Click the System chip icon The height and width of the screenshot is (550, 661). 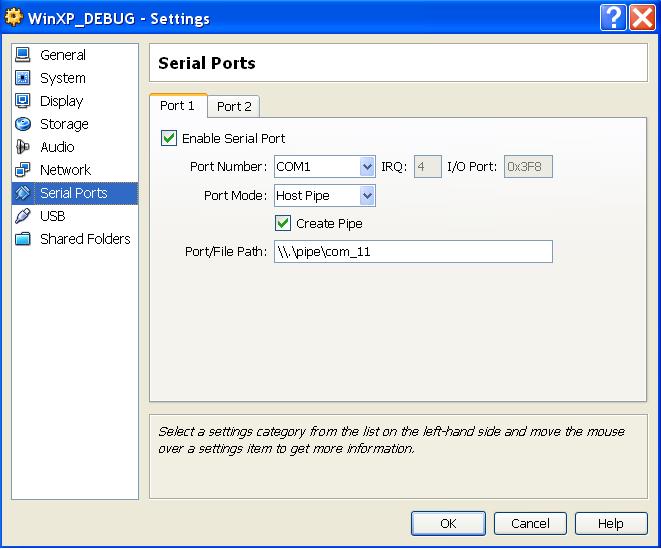[23, 78]
